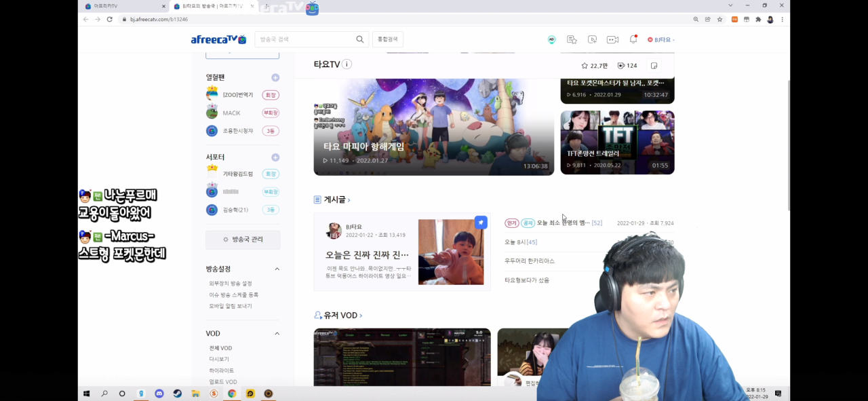
Task: Open 다시보기 in the sidebar
Action: [219, 359]
